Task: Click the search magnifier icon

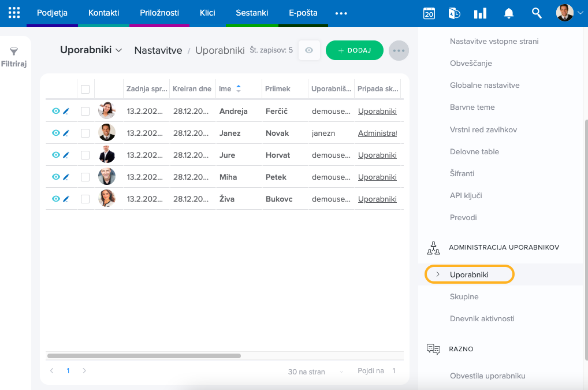Action: 537,13
